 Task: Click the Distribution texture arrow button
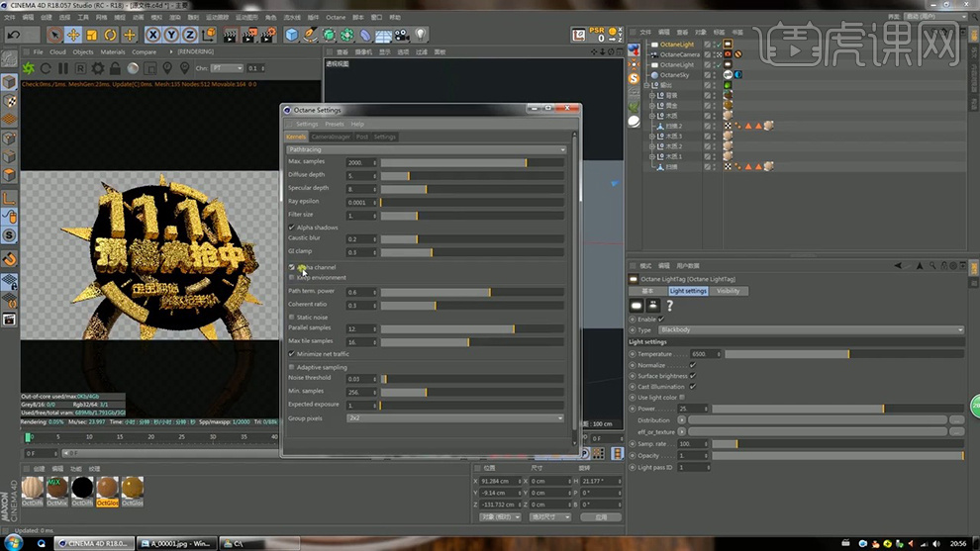(x=682, y=419)
